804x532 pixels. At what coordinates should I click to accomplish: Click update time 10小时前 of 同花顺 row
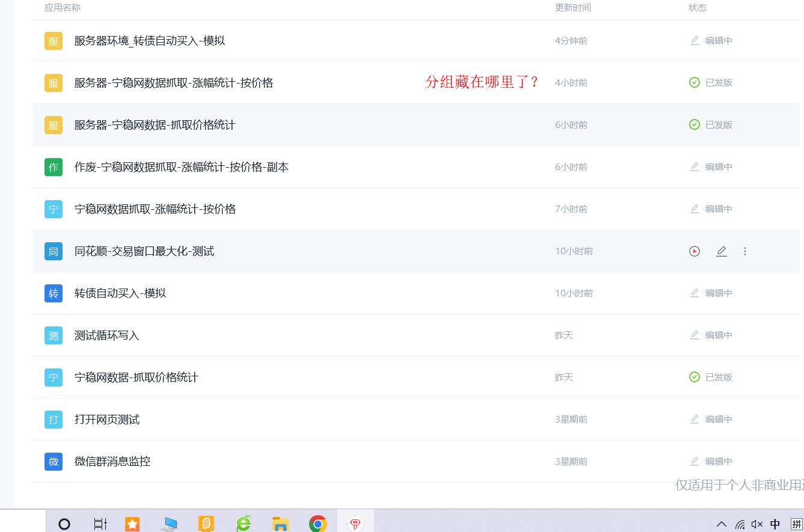click(574, 251)
